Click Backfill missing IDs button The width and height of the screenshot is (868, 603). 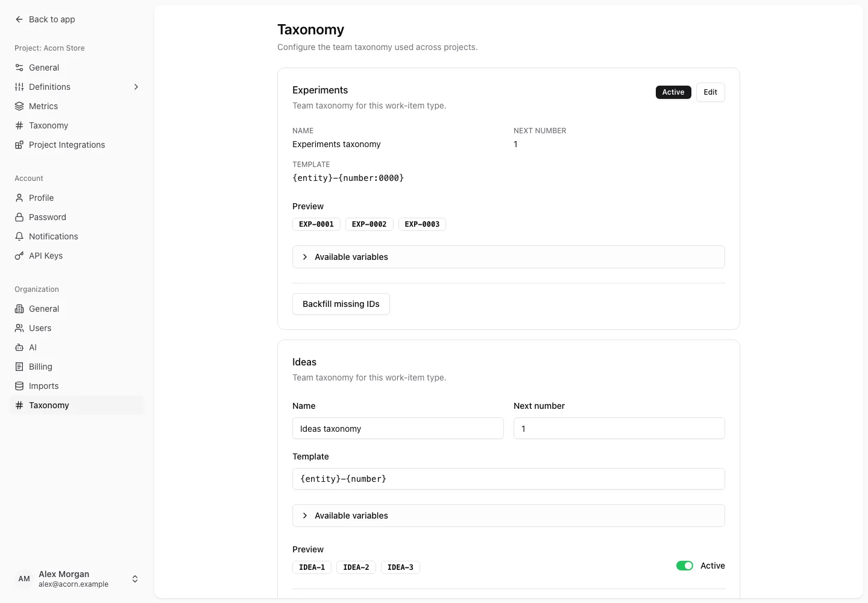tap(341, 304)
